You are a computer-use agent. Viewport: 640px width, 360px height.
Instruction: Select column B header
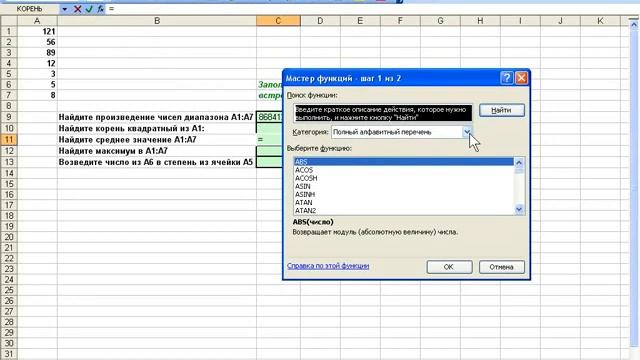157,21
